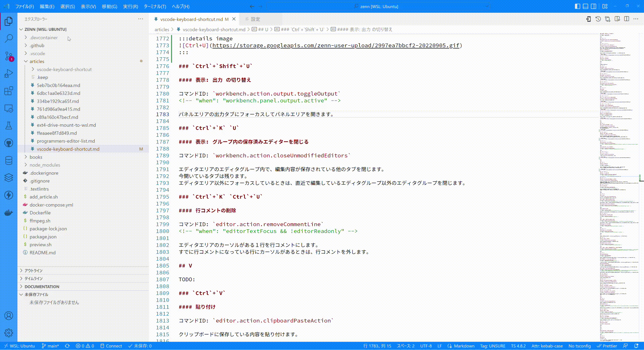The width and height of the screenshot is (644, 350).
Task: Open the ファイル(F) menu
Action: coord(25,6)
